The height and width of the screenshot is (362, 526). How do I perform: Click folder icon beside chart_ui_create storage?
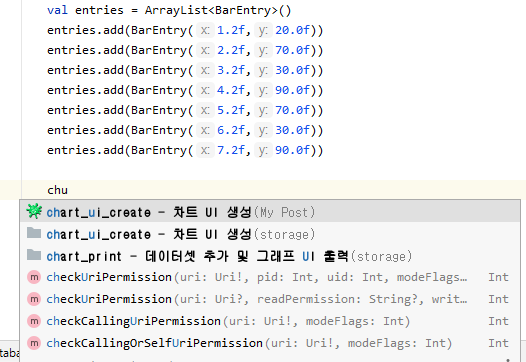34,232
